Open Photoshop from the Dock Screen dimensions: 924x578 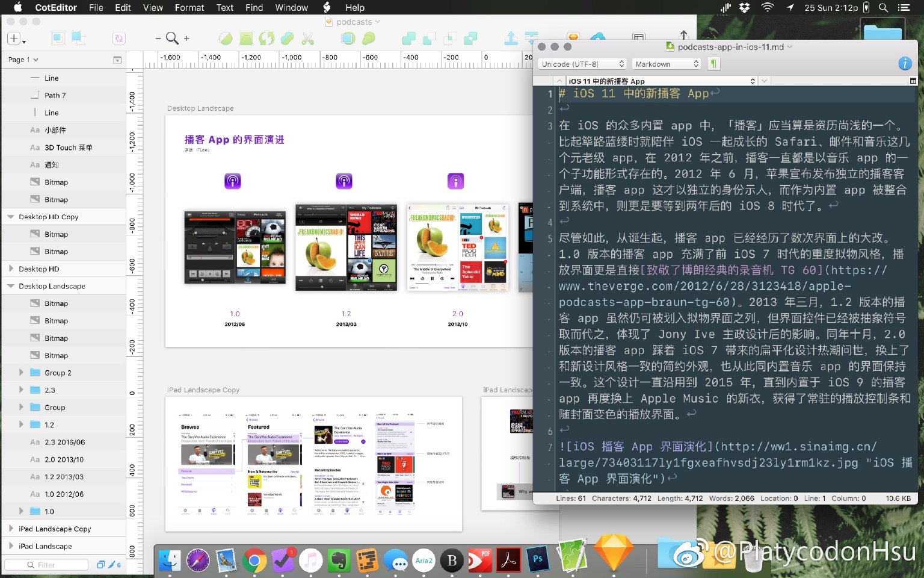pyautogui.click(x=538, y=560)
